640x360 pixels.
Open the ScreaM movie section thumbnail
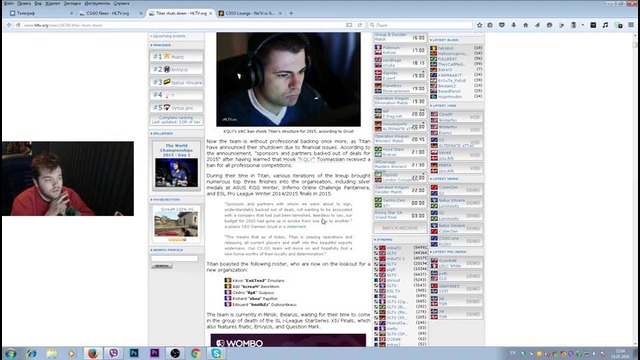[x=176, y=224]
